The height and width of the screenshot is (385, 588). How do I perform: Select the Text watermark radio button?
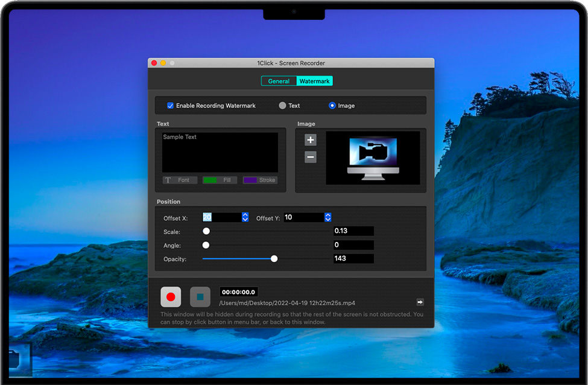point(282,106)
